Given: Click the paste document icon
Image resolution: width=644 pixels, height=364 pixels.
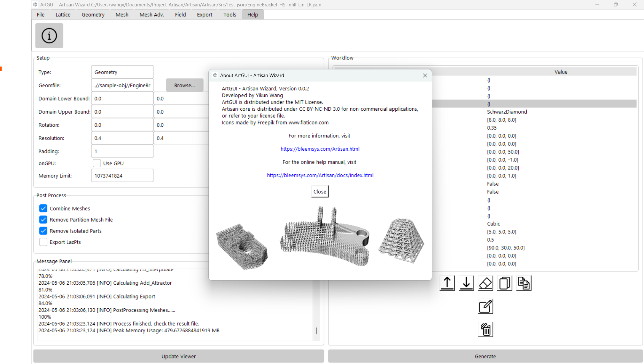Looking at the screenshot, I should coord(524,283).
